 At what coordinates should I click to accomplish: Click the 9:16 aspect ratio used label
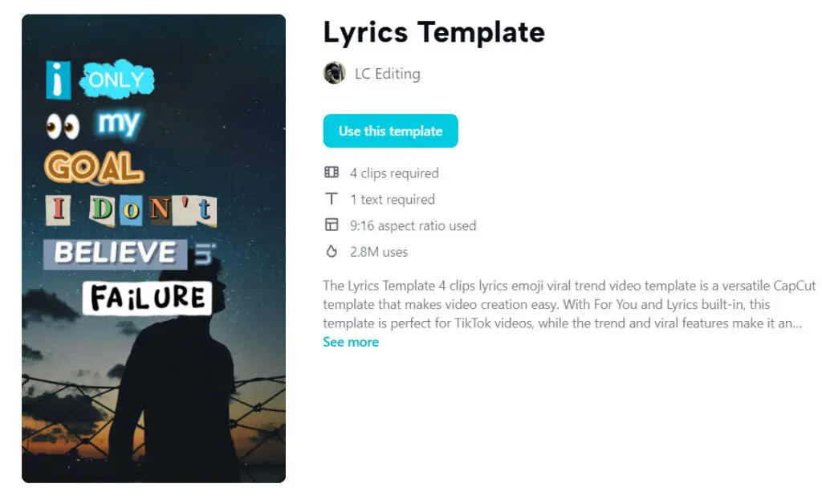411,226
